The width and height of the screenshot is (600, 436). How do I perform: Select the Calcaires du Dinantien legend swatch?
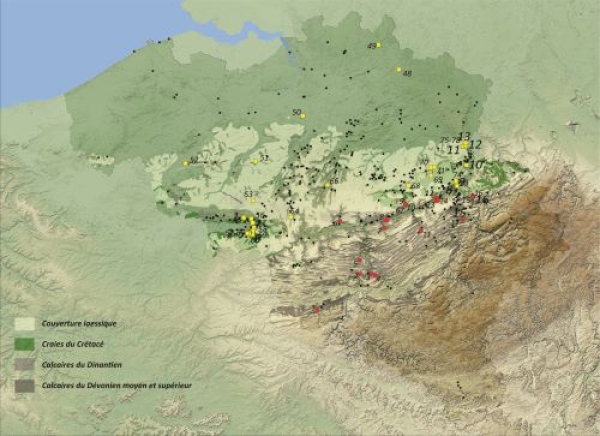coord(25,365)
